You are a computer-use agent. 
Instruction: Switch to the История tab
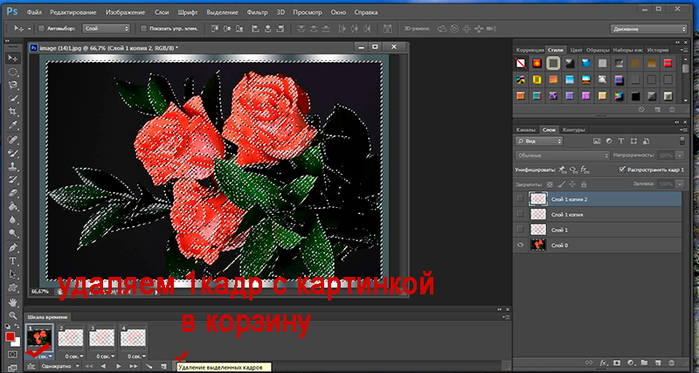point(658,50)
